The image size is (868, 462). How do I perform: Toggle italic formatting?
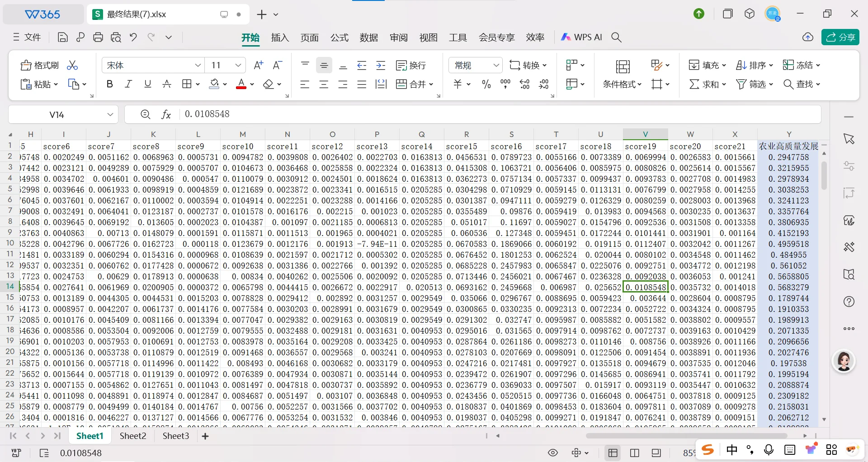(128, 84)
